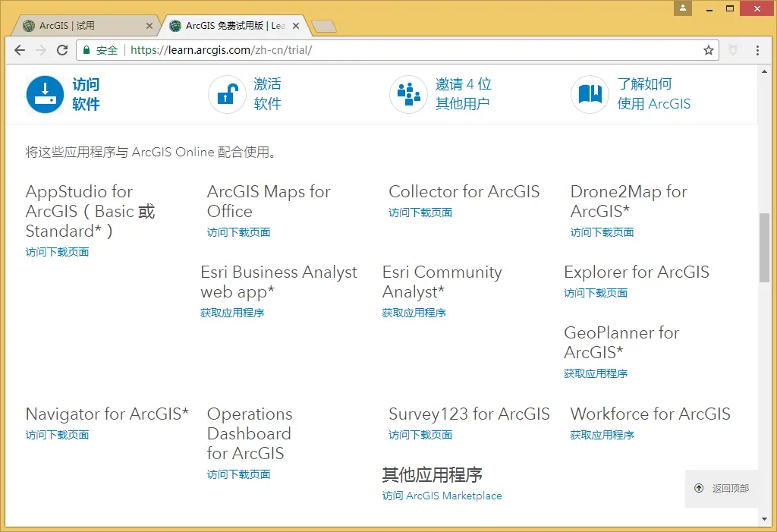Click the vertical scrollbar thumb
The width and height of the screenshot is (777, 532).
pos(765,247)
